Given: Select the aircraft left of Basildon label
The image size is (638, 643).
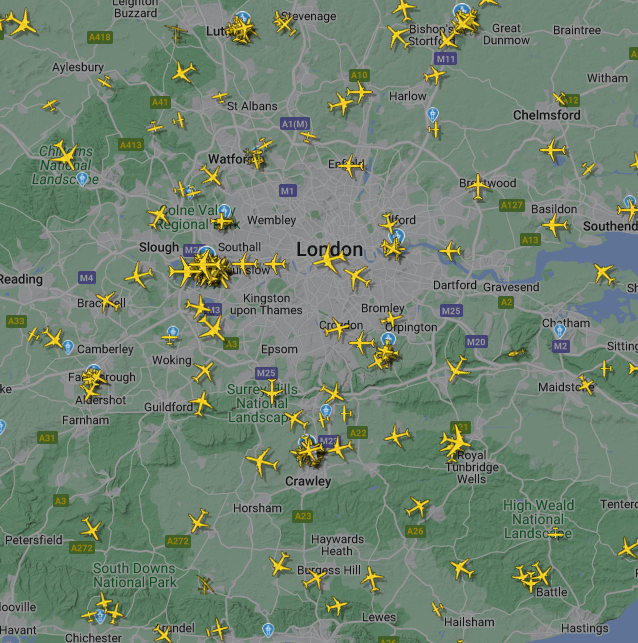Looking at the screenshot, I should click(x=554, y=225).
